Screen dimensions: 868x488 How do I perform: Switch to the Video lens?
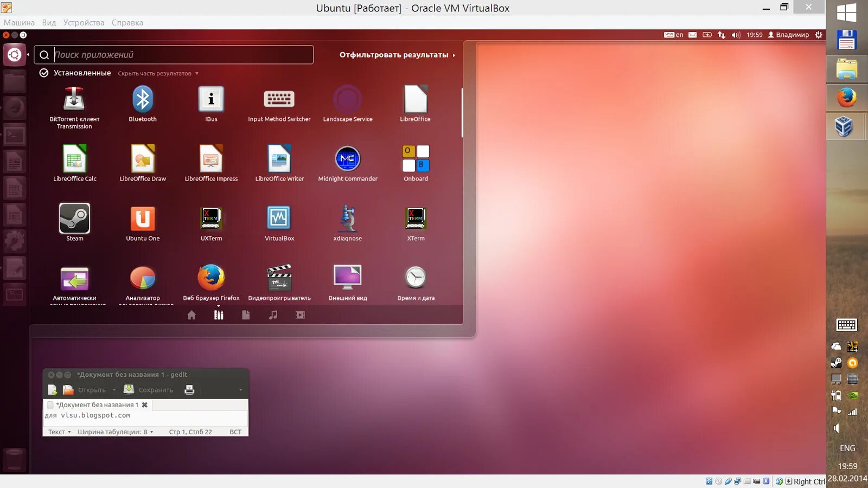[300, 315]
